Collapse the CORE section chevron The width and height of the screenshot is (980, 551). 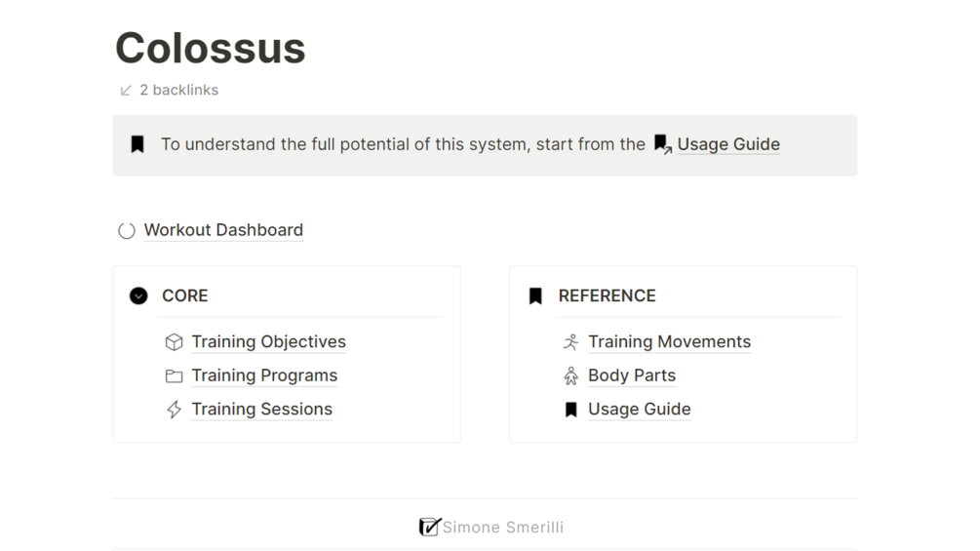point(138,295)
